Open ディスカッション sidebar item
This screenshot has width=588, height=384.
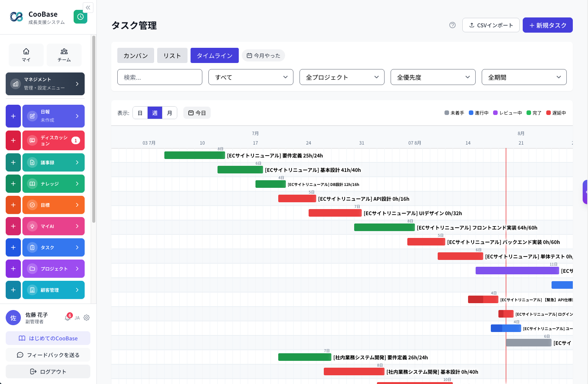(x=54, y=140)
